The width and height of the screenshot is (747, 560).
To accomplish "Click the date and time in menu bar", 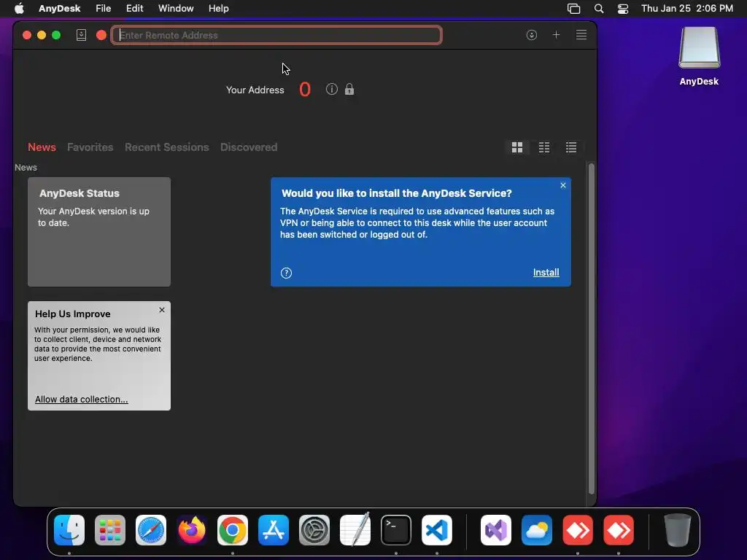I will pos(687,9).
